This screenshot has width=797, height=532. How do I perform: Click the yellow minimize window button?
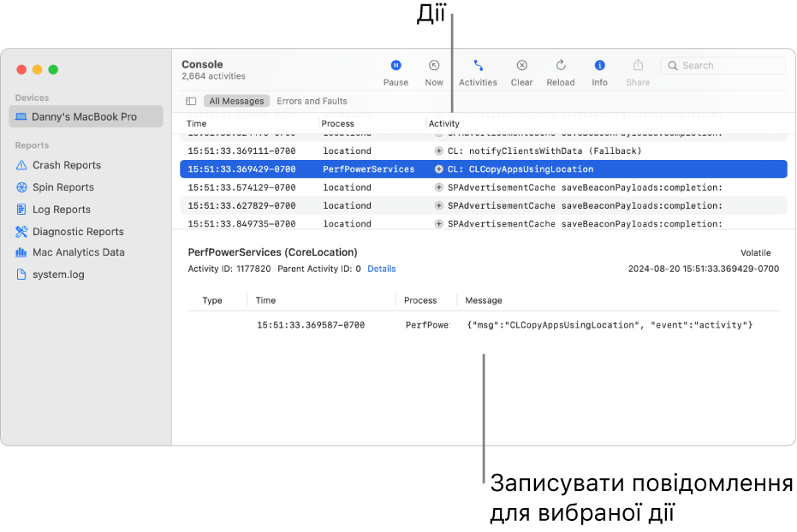[37, 69]
